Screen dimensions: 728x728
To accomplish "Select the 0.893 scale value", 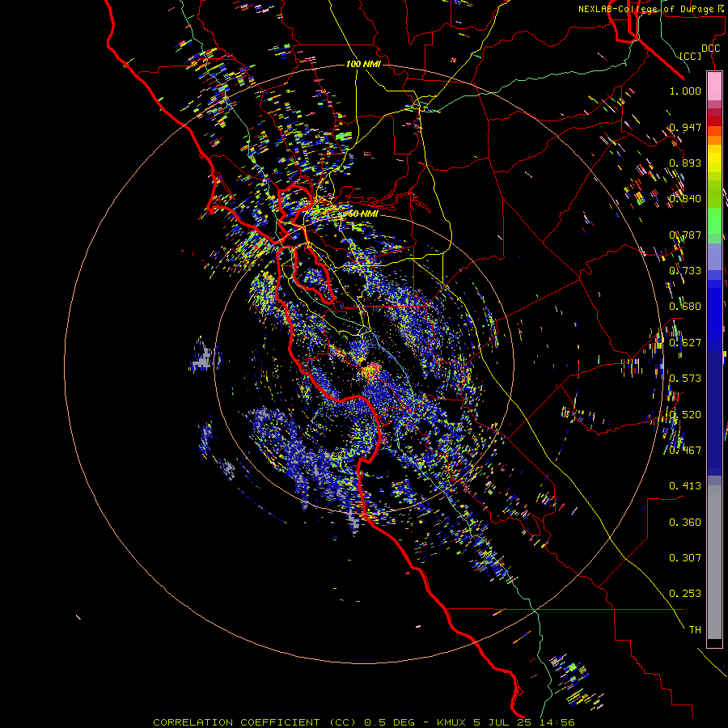I will click(x=685, y=163).
